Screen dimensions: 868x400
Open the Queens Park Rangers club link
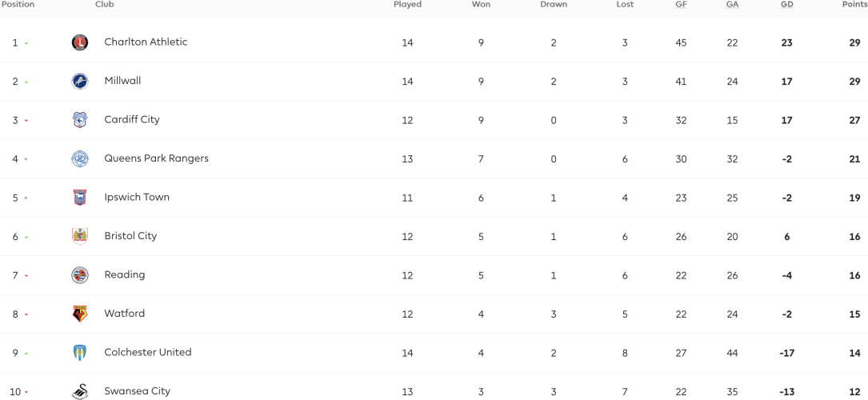click(156, 158)
